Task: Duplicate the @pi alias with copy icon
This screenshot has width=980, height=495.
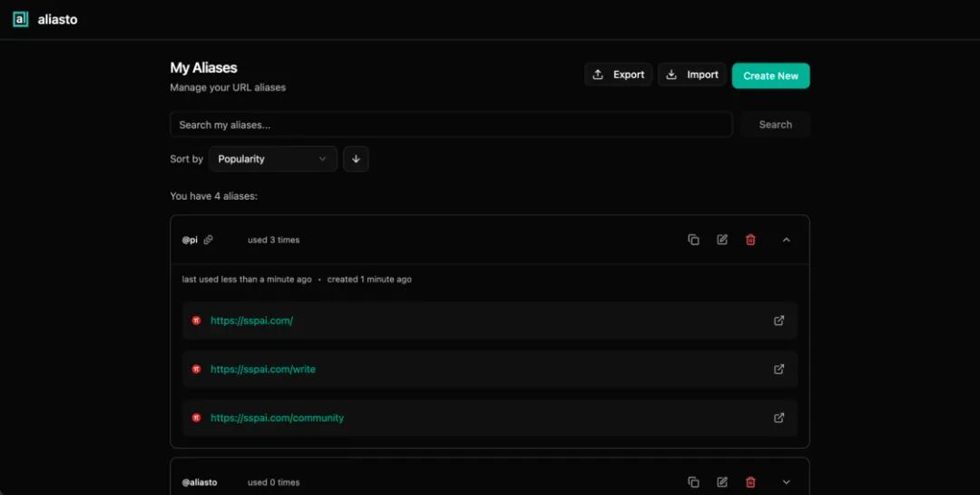Action: point(693,240)
